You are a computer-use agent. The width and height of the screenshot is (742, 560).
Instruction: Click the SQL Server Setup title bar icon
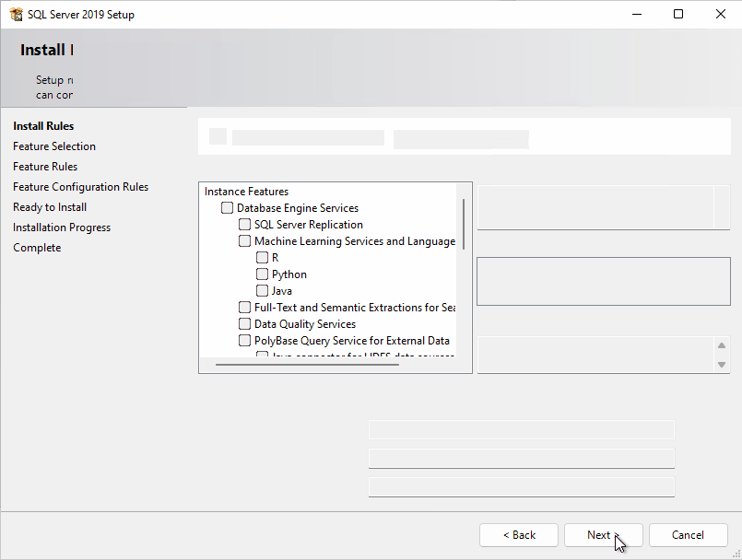16,14
